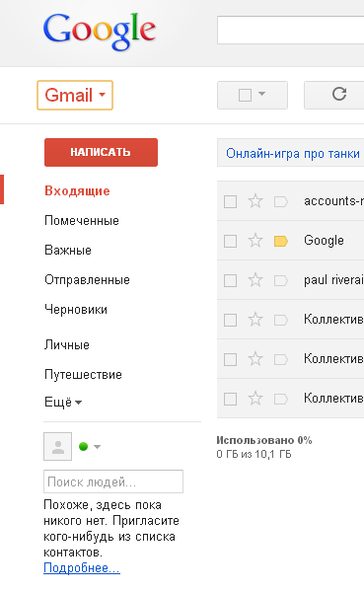Select checkbox for paul riverai message
This screenshot has width=364, height=592.
pos(230,280)
